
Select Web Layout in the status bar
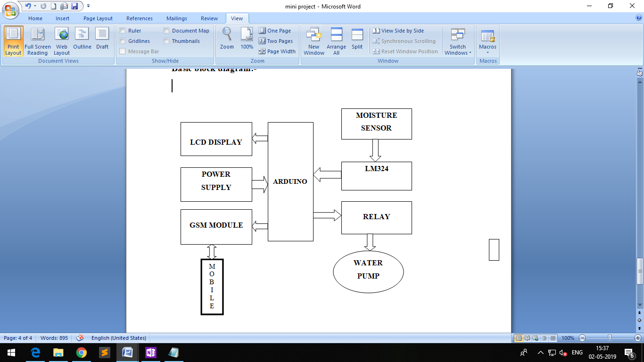tap(536, 338)
